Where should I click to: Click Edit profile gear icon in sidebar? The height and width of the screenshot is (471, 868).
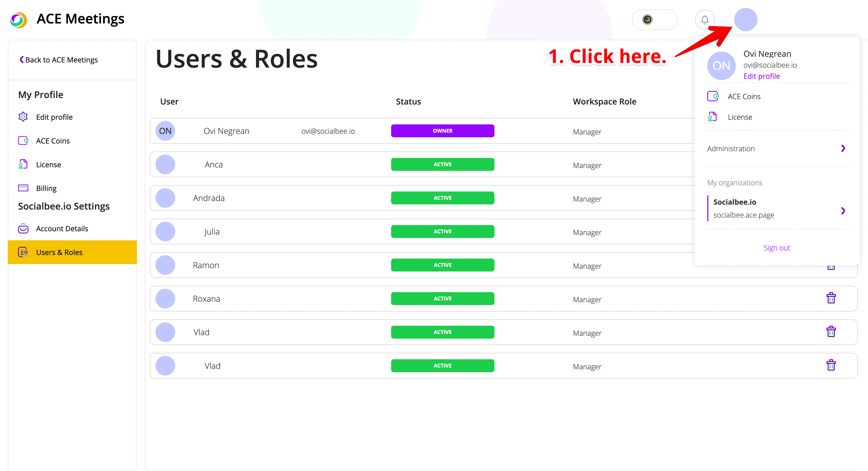coord(23,117)
